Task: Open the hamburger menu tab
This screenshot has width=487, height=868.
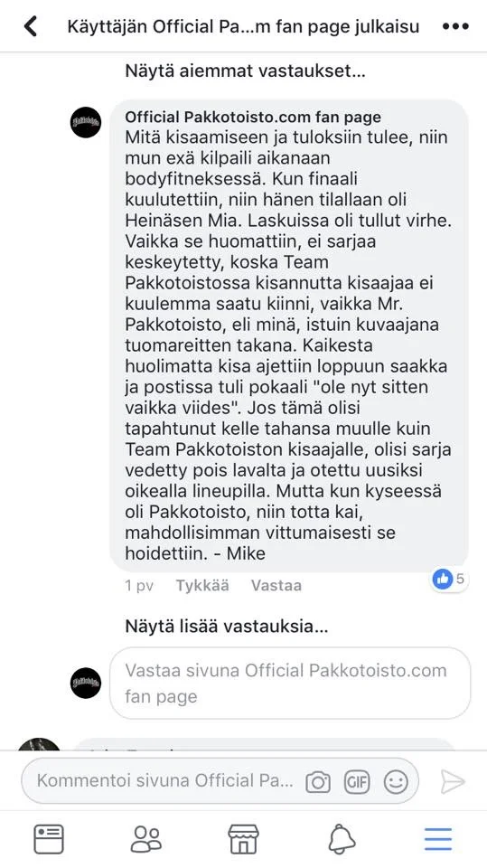Action: [438, 839]
